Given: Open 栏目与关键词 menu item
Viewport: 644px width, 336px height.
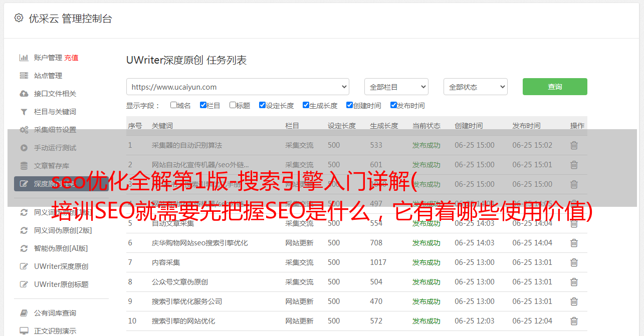Looking at the screenshot, I should point(55,112).
